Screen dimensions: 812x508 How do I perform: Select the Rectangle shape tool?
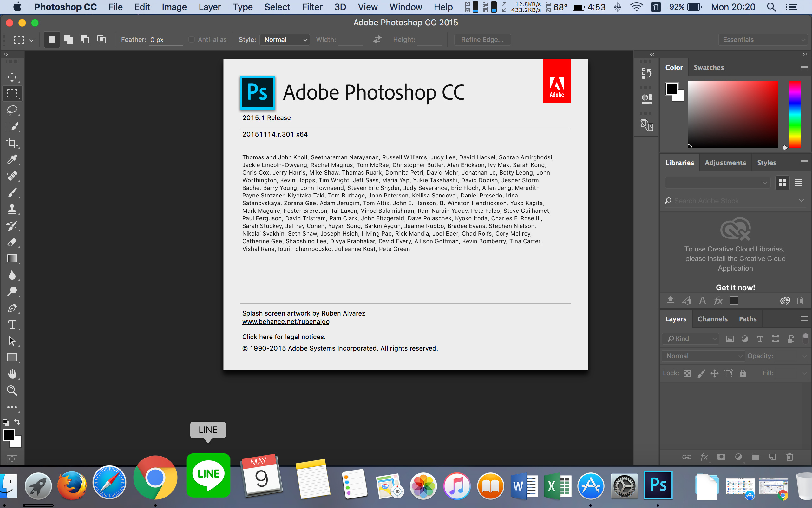(x=12, y=358)
